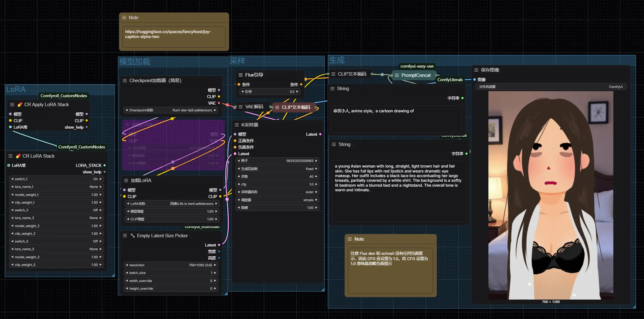Click the generated image preview
This screenshot has width=644, height=319.
click(551, 195)
